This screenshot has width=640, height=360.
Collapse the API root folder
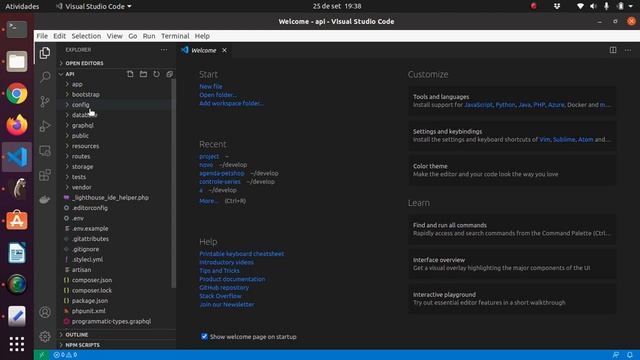[x=70, y=74]
